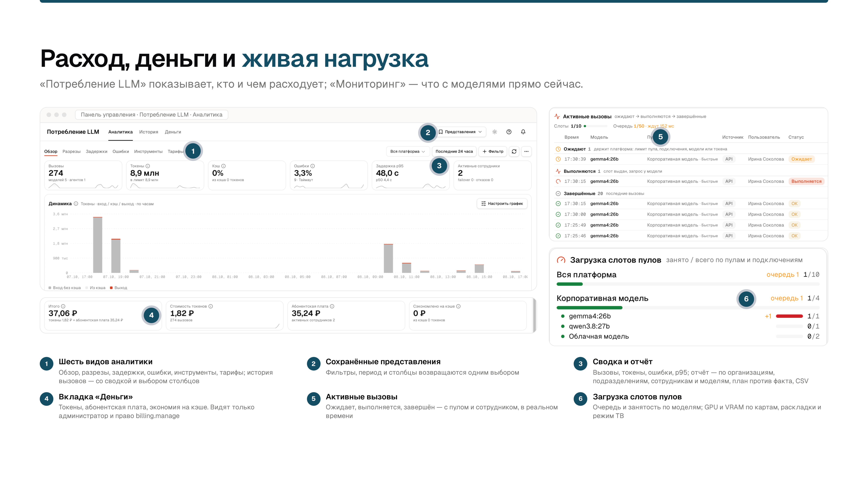Click the gauge icon beside Загрузка слотов пулов
This screenshot has width=868, height=488.
(x=561, y=260)
